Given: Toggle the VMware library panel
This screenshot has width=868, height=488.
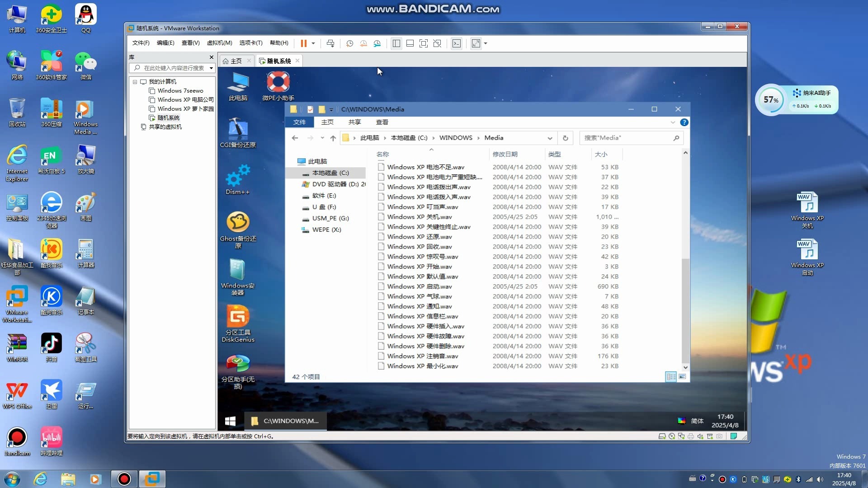Looking at the screenshot, I should 396,43.
